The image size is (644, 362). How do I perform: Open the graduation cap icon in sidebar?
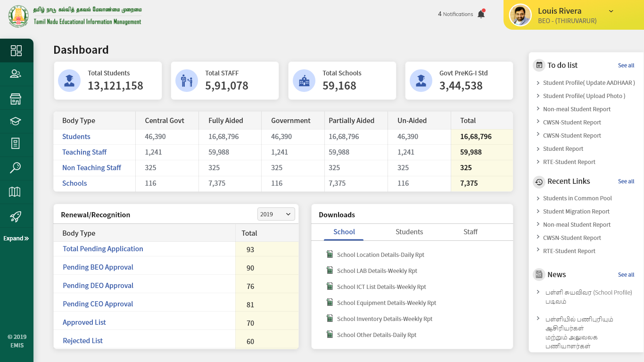(16, 122)
